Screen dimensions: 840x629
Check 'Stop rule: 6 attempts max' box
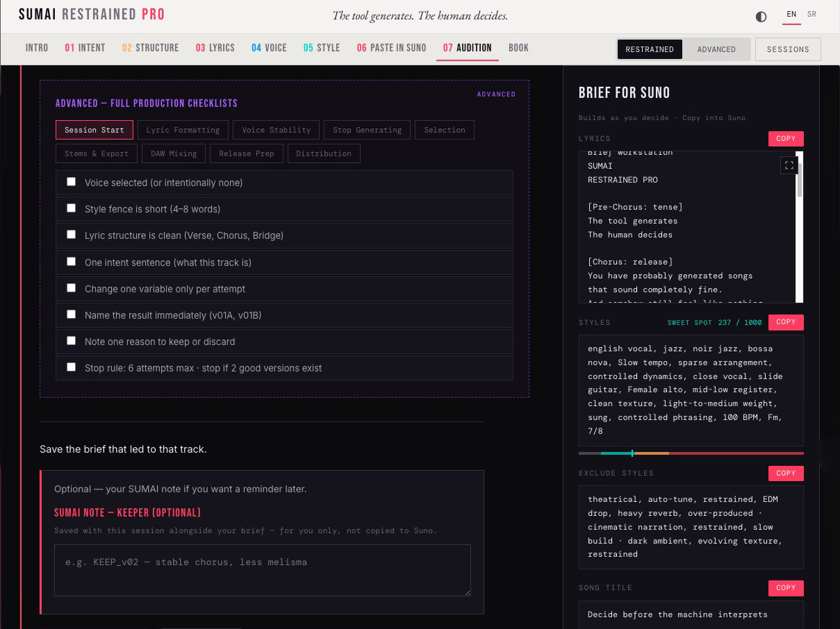71,367
